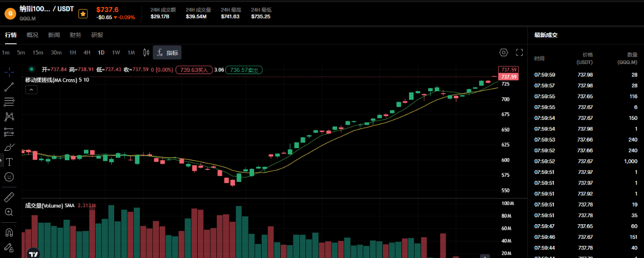Click the 739.63买入 buy button
Screen dimensions: 644x258
pos(193,70)
